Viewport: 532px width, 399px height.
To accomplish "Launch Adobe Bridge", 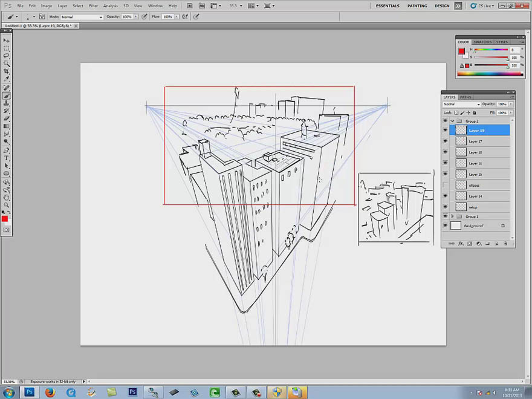I will 190,6.
